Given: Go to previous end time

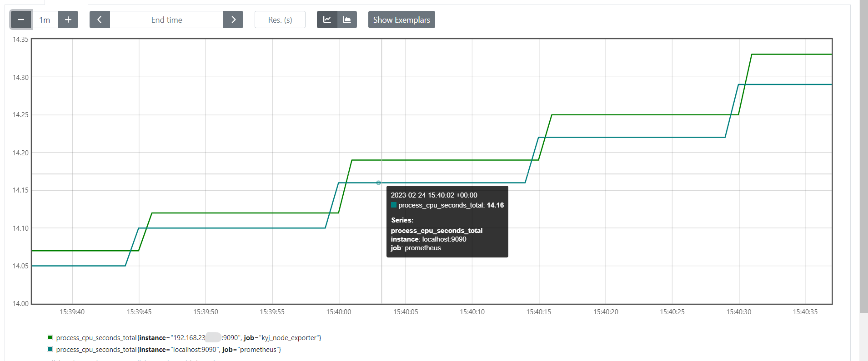Looking at the screenshot, I should [100, 20].
